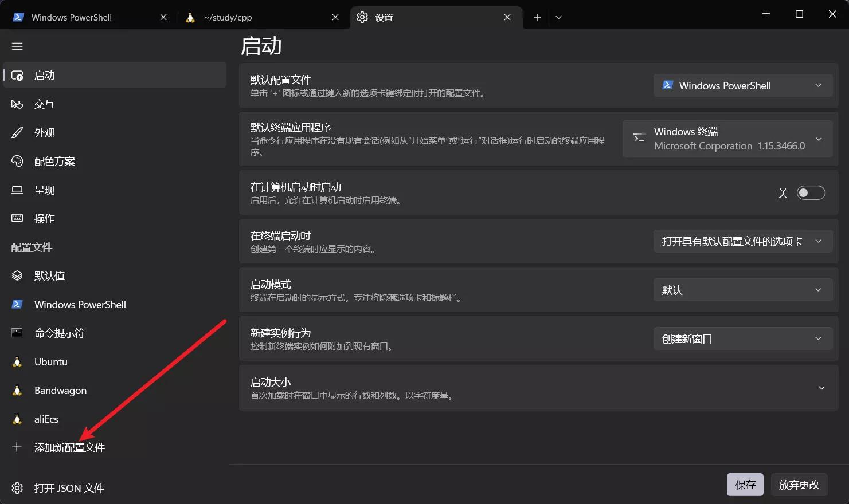The image size is (849, 504).
Task: Click the 关 off label
Action: tap(783, 194)
